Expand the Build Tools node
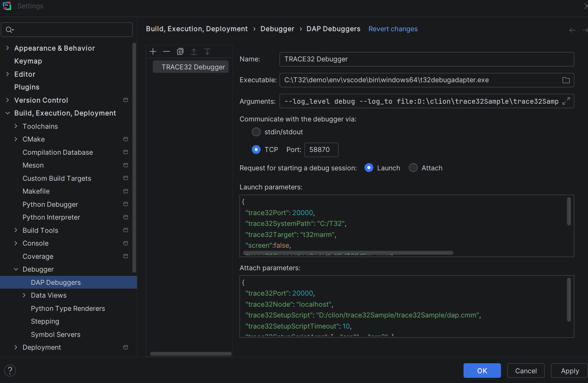 (16, 230)
